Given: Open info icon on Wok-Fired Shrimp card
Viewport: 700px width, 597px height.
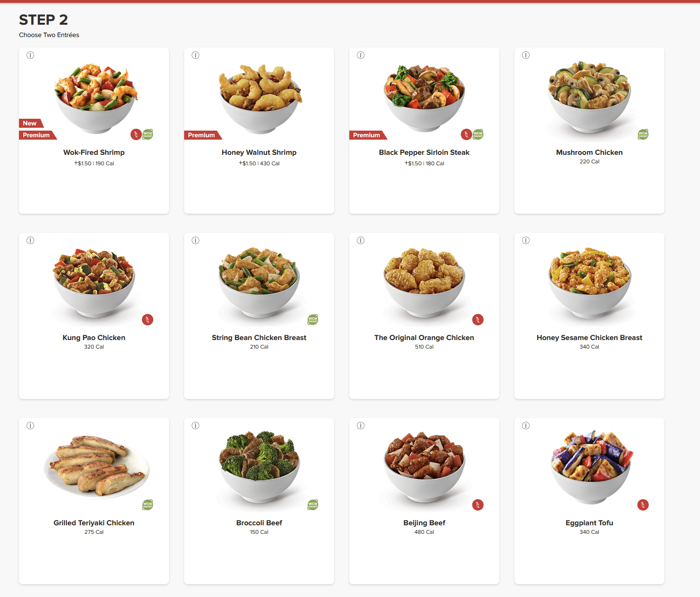Looking at the screenshot, I should (30, 55).
